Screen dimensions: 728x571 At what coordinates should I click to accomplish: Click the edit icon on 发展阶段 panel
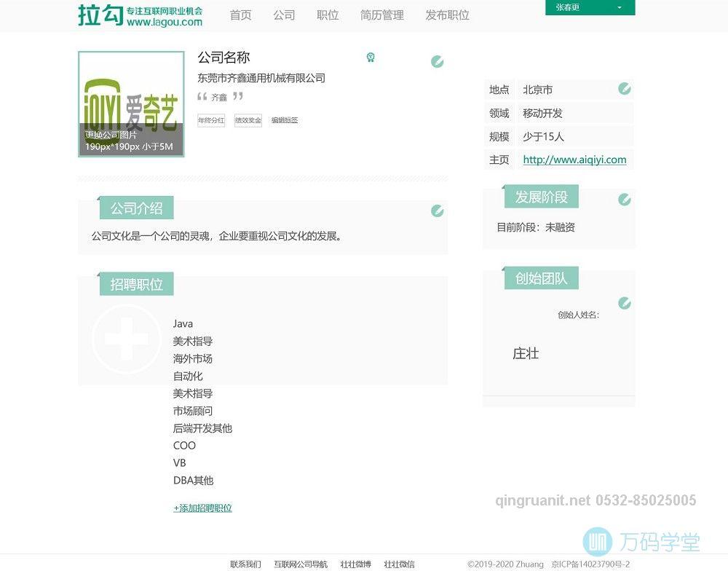tap(624, 199)
